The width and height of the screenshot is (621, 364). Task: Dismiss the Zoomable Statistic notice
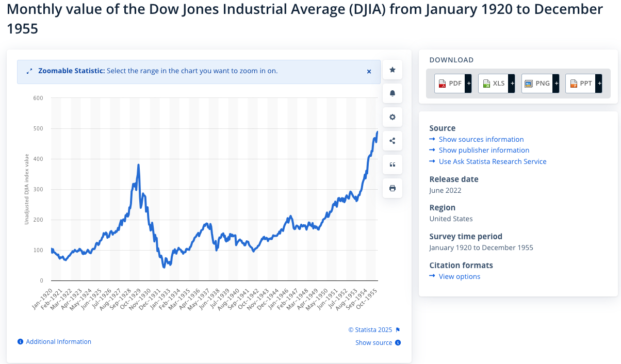click(369, 72)
